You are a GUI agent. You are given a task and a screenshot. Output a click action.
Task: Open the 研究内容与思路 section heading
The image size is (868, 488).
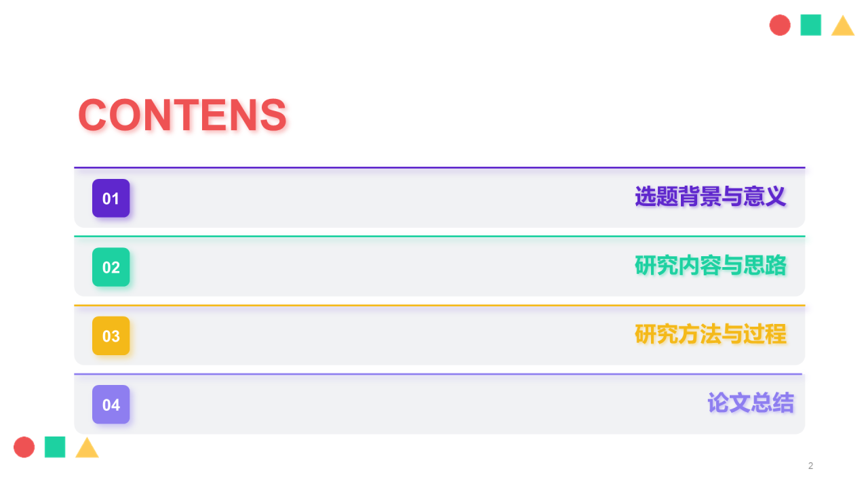pos(710,266)
